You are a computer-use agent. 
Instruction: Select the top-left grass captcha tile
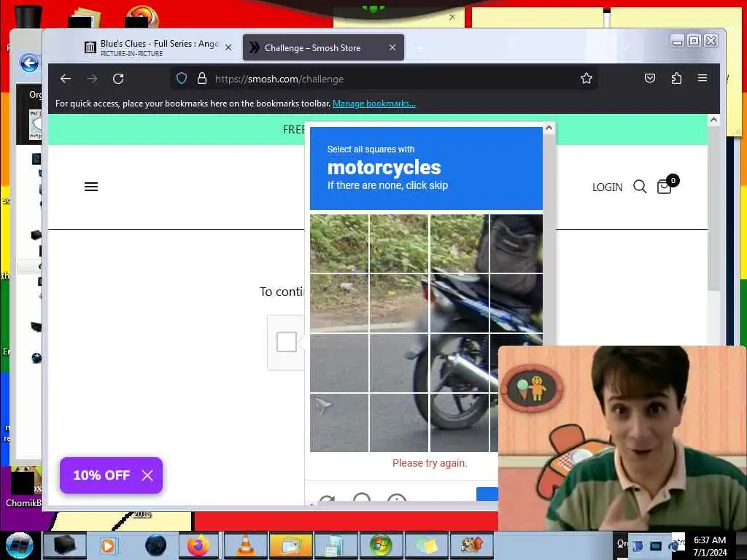339,244
